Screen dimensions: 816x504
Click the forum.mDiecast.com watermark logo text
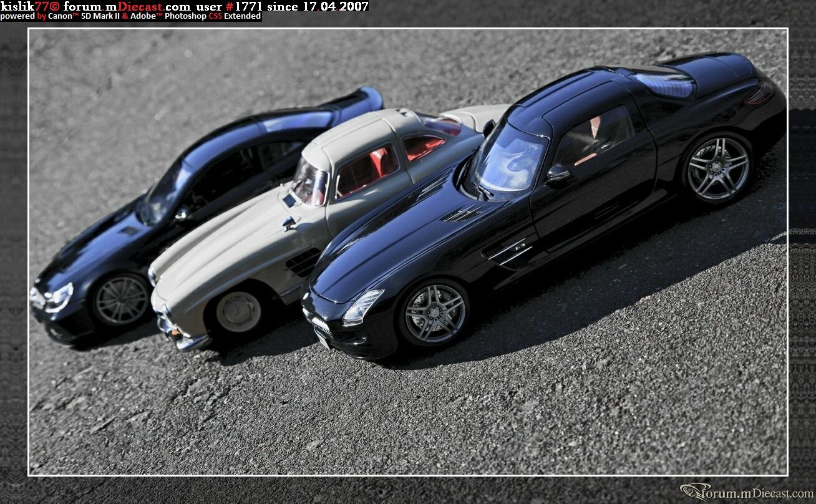[747, 492]
